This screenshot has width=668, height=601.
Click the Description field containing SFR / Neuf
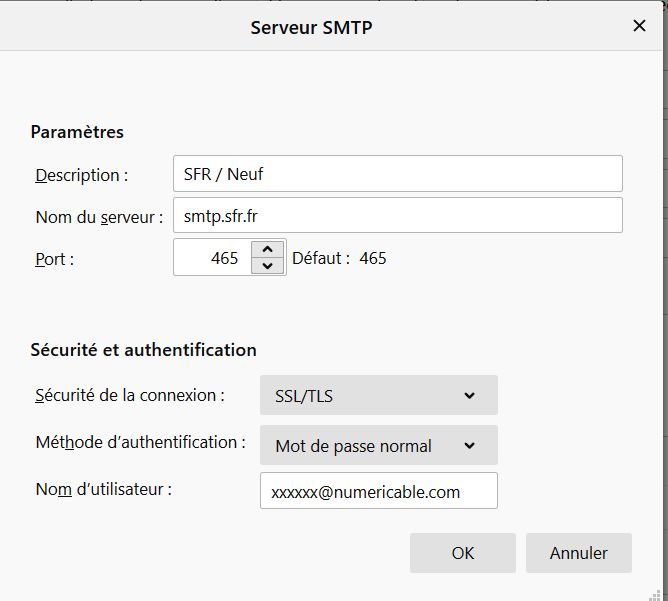tap(397, 174)
